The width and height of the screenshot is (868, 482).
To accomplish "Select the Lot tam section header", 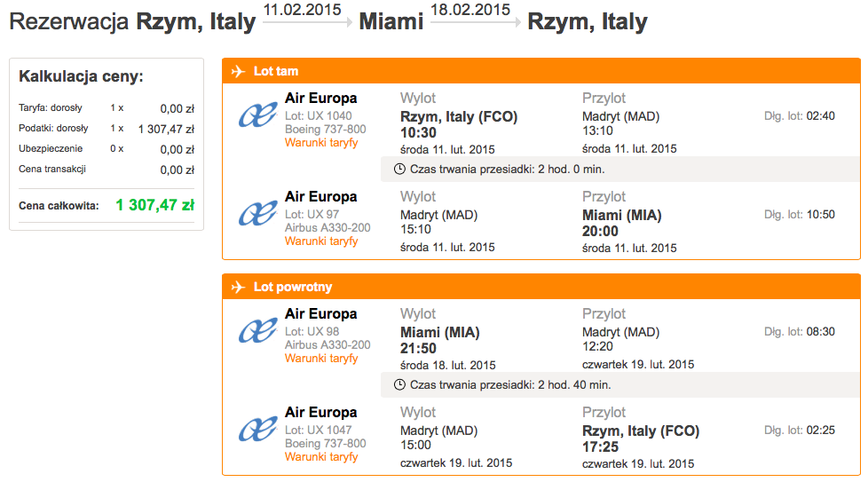I will [541, 71].
